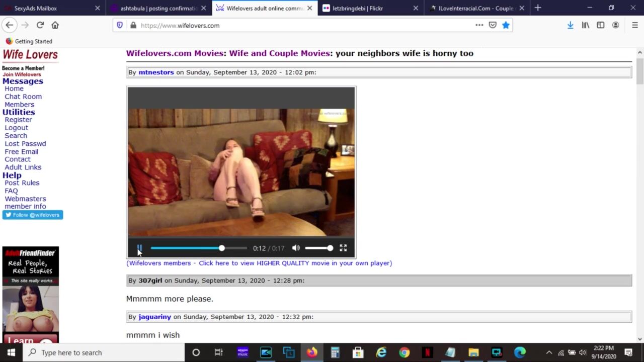
Task: Click the FAQ link in sidebar
Action: pyautogui.click(x=11, y=191)
